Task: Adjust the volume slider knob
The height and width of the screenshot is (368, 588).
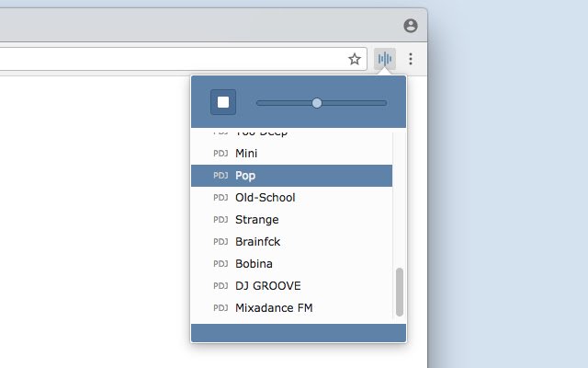Action: pyautogui.click(x=317, y=103)
